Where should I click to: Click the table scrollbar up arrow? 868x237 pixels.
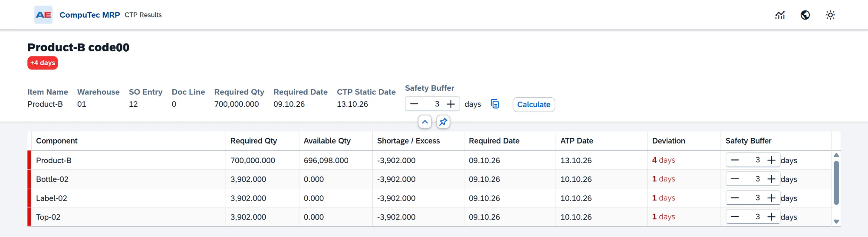pyautogui.click(x=836, y=155)
